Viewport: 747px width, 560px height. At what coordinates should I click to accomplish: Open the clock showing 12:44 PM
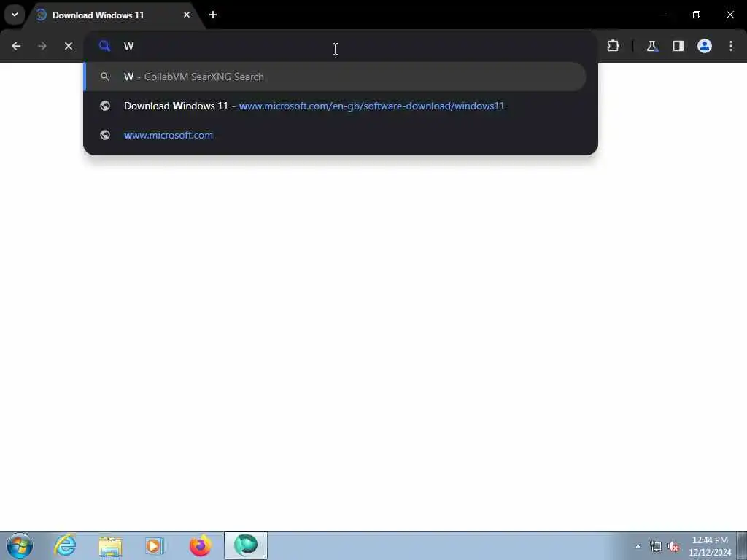pos(710,546)
